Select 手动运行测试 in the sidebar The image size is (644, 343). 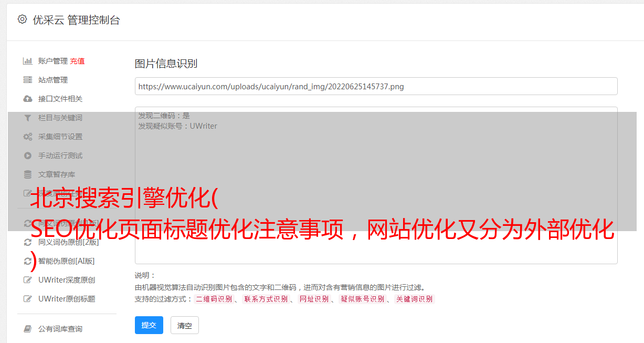60,155
